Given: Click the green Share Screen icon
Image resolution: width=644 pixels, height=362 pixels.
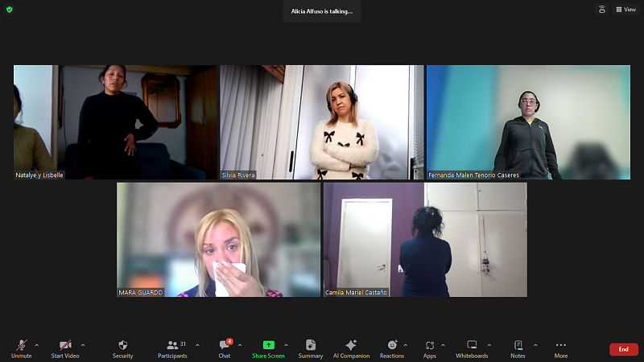Looking at the screenshot, I should (268, 345).
